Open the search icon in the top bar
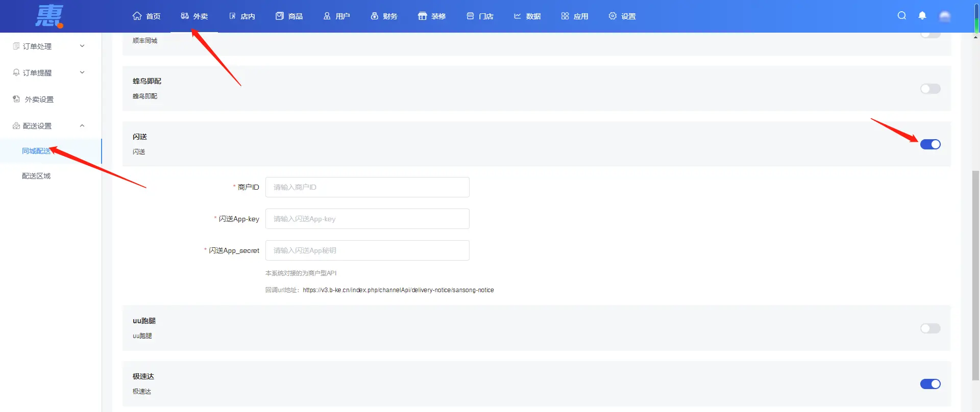Viewport: 980px width, 412px height. [x=902, y=15]
